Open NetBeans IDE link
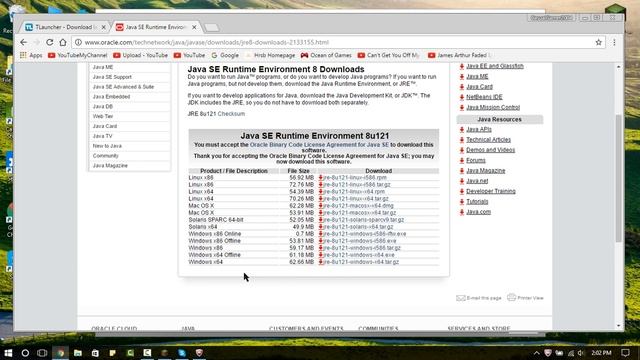The image size is (640, 360). click(484, 97)
